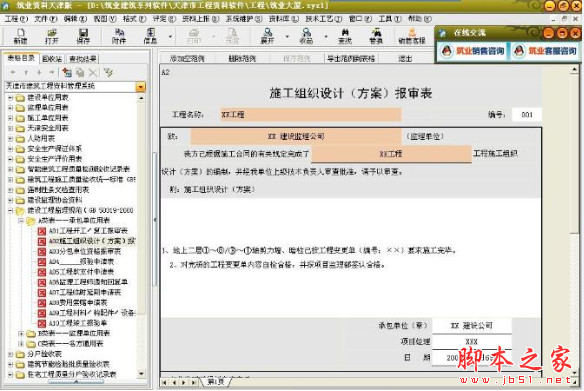Select the 表格目录 tab
584x391 pixels.
[x=21, y=58]
